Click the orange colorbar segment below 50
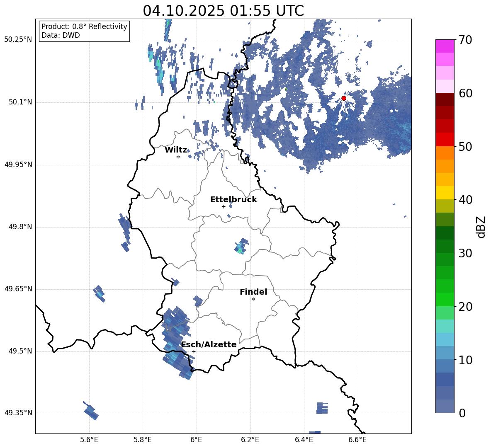Viewport: 491px width, 448px height. 445,153
